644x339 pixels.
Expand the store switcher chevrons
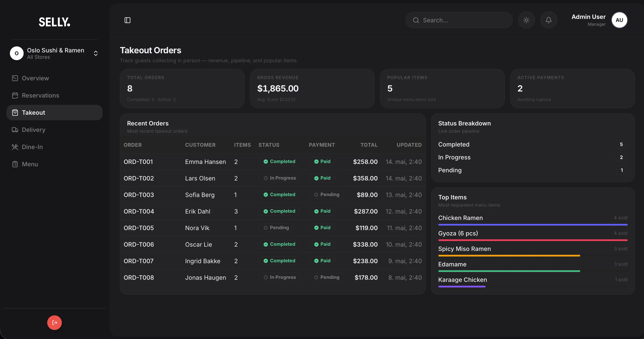(96, 53)
